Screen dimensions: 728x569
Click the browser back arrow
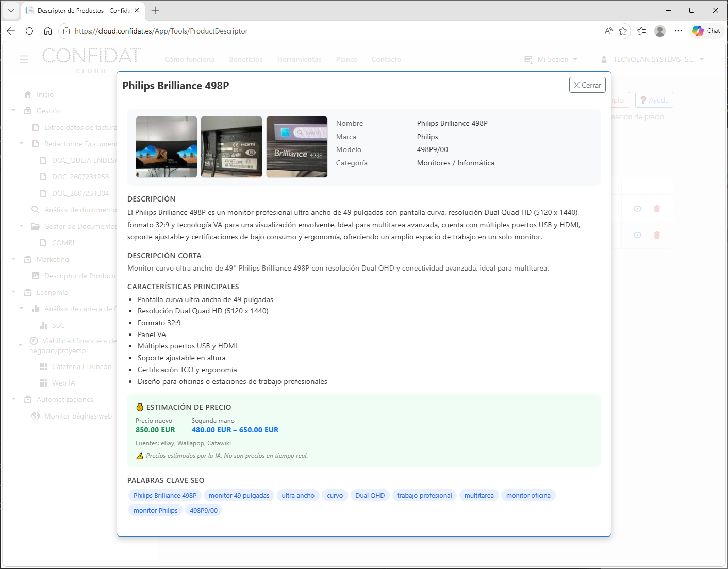[x=11, y=31]
